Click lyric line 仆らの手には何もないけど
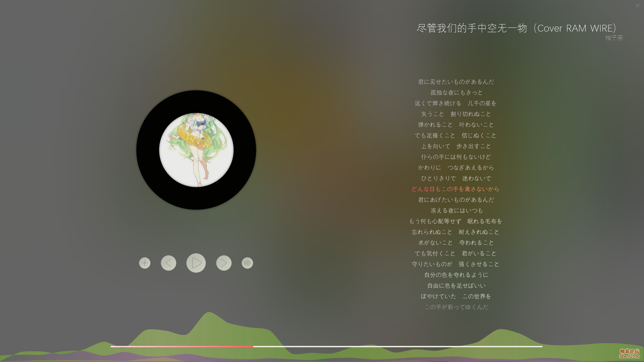Image resolution: width=644 pixels, height=362 pixels. pos(456,157)
